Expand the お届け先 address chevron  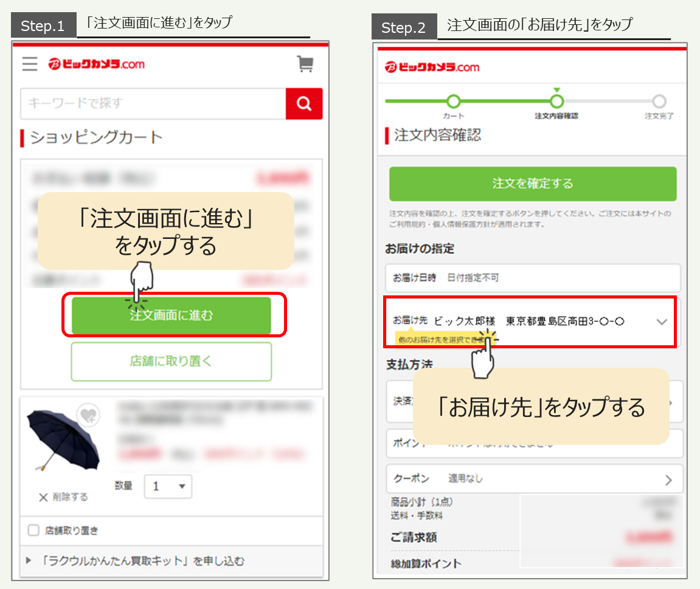[x=662, y=322]
